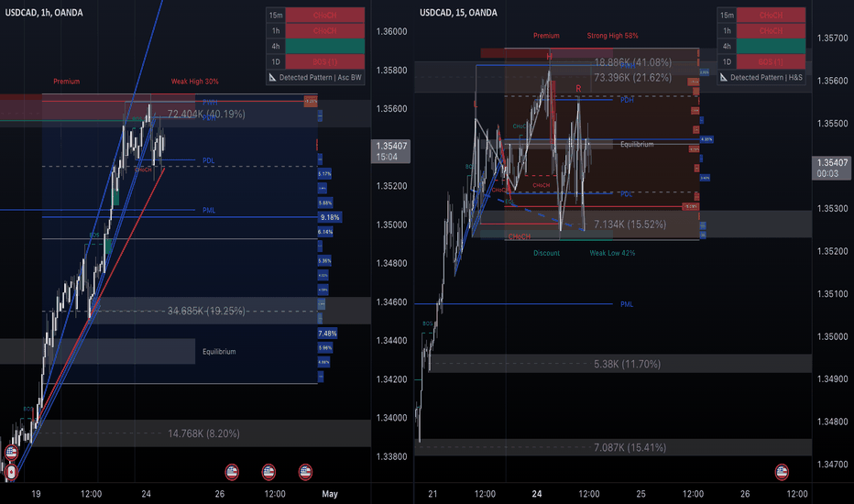Click the 1.36000 price scale label
Image resolution: width=854 pixels, height=504 pixels.
point(391,31)
